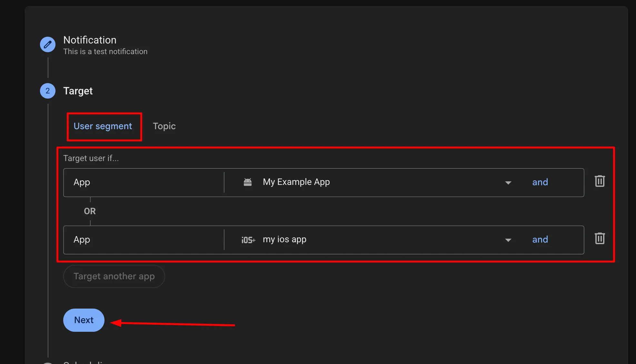Click the Notification heading to reopen step one
This screenshot has width=636, height=364.
[90, 40]
